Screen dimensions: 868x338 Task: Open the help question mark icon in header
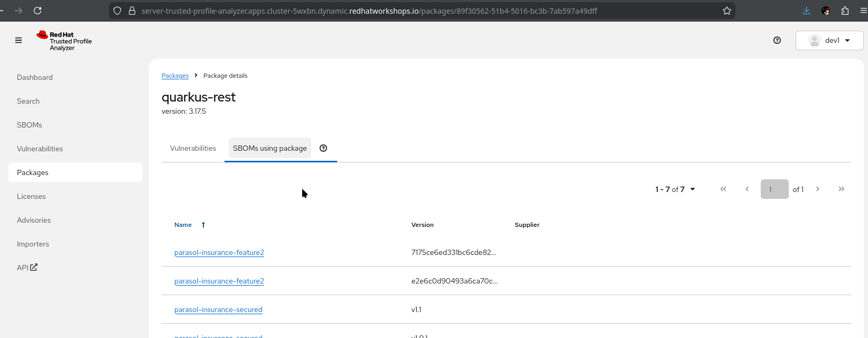tap(777, 40)
